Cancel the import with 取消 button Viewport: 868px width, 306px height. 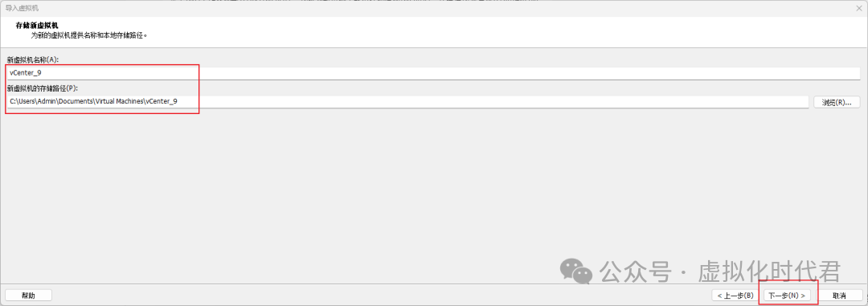pos(839,296)
